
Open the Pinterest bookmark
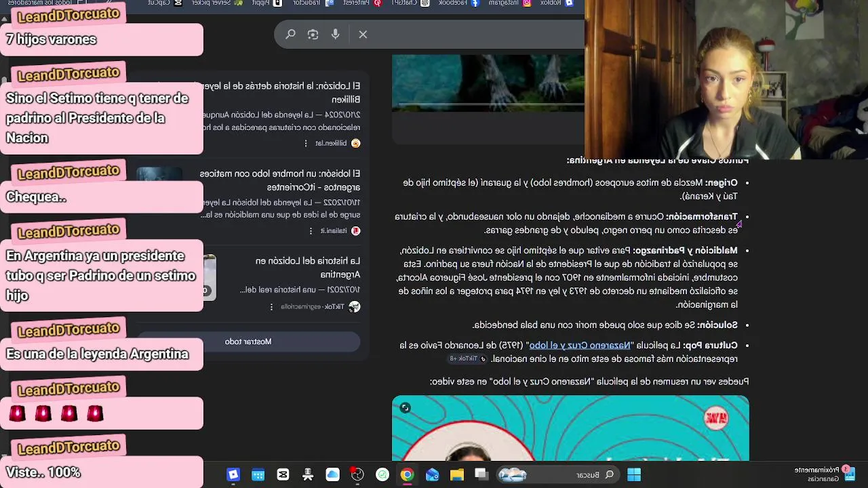(x=364, y=3)
